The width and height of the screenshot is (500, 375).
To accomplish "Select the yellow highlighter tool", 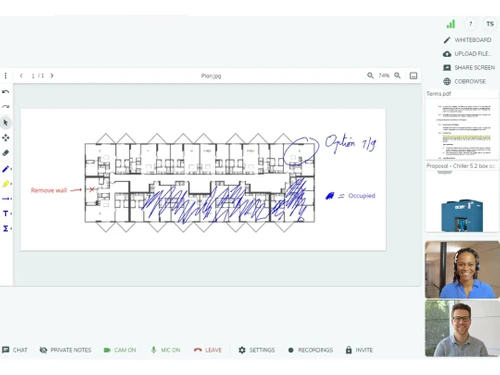I will (5, 184).
